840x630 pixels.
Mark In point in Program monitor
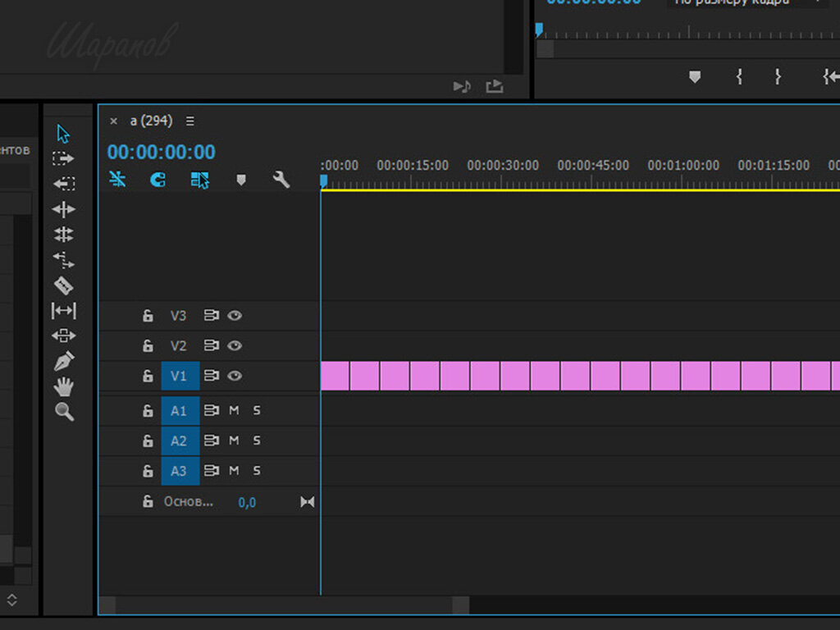pos(739,77)
